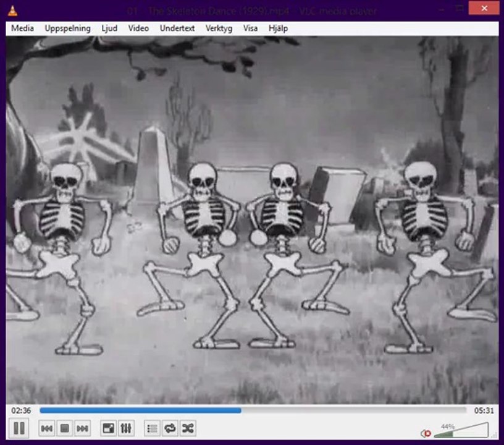This screenshot has height=445, width=504.
Task: Open the Verktyg menu
Action: pyautogui.click(x=219, y=28)
